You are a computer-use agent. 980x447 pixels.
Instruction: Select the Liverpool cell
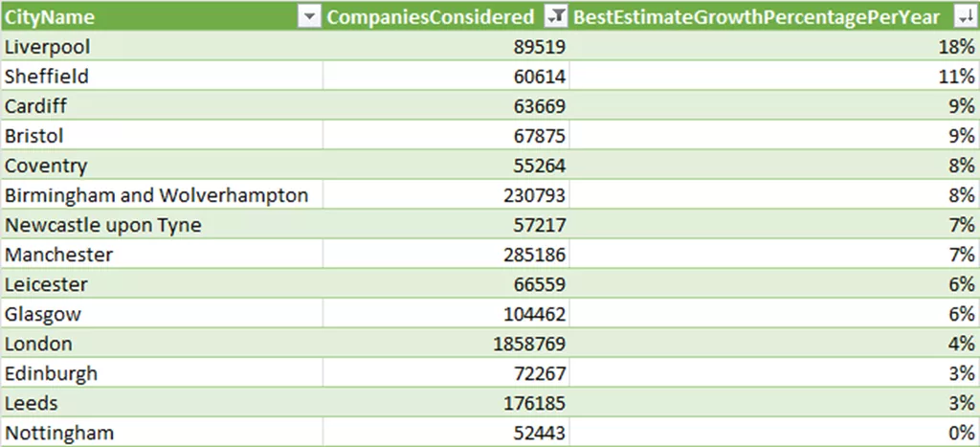(x=161, y=47)
